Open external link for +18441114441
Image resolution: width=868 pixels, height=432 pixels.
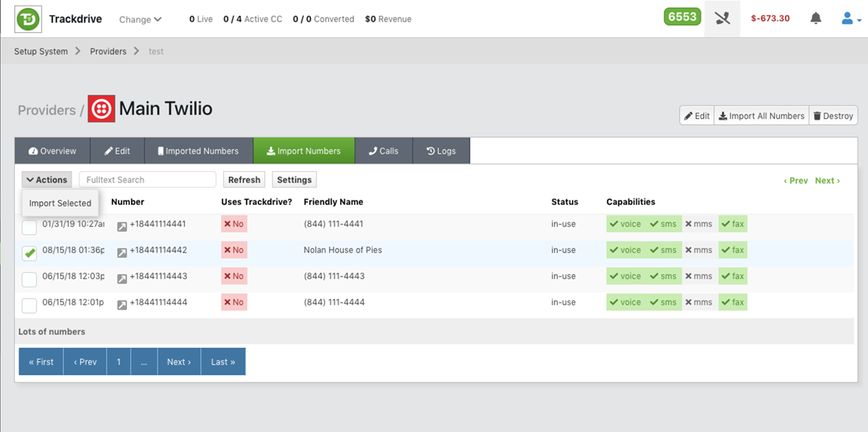(122, 227)
